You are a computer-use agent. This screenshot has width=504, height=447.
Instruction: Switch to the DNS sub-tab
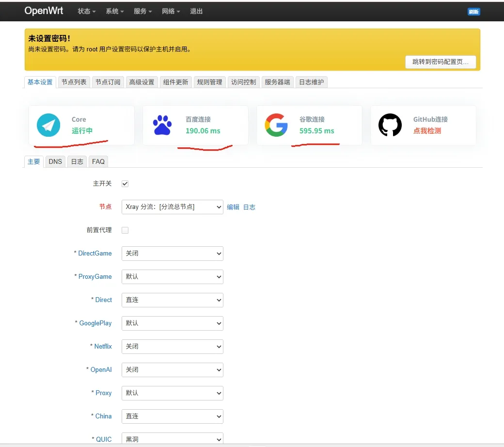tap(55, 161)
